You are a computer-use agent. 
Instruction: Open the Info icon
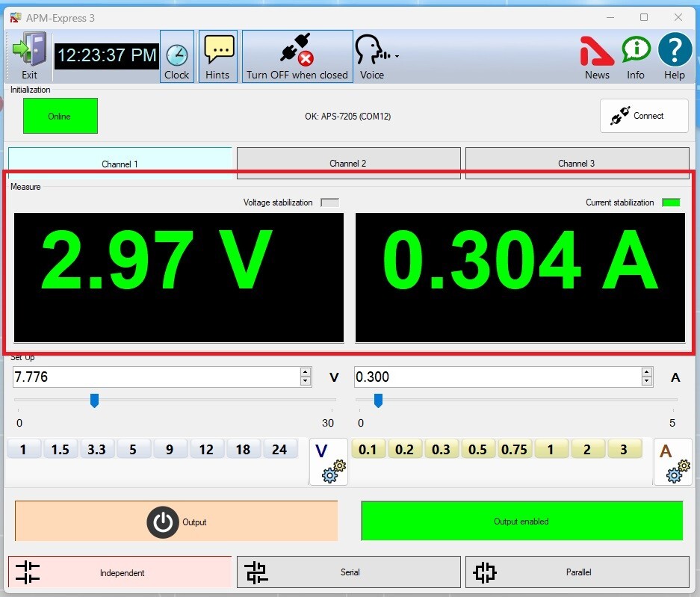point(636,55)
